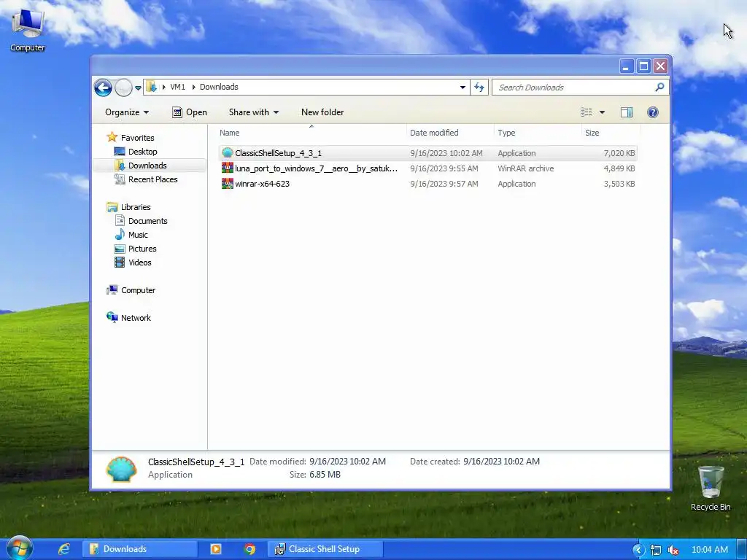
Task: Sort by Date modified column header
Action: click(450, 133)
